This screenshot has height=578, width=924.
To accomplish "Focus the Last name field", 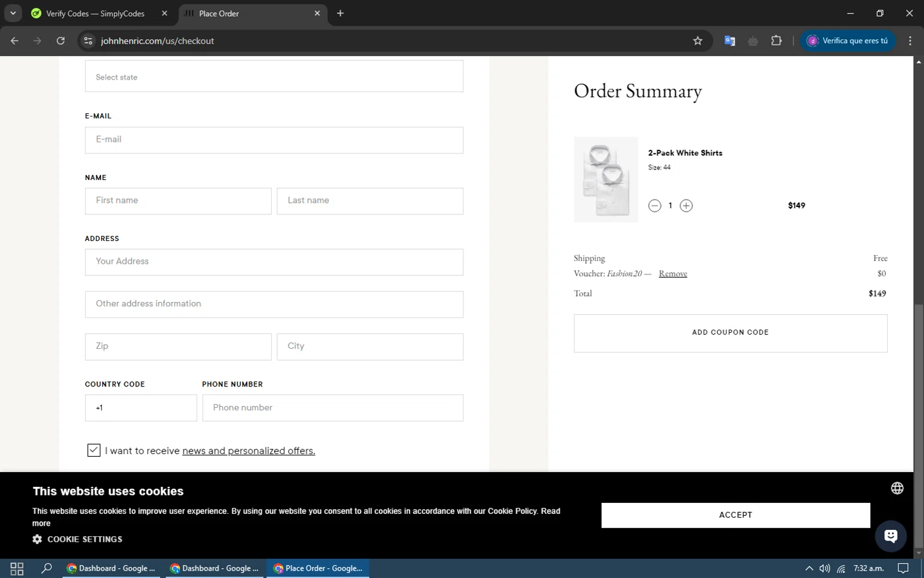I will (x=370, y=201).
